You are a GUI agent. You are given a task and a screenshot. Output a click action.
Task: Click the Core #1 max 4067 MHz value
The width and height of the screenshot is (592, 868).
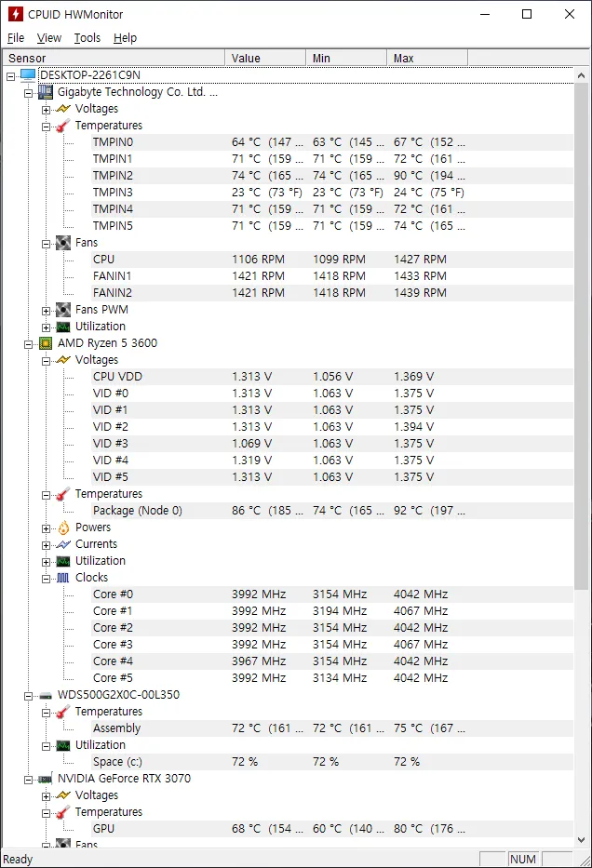click(421, 611)
